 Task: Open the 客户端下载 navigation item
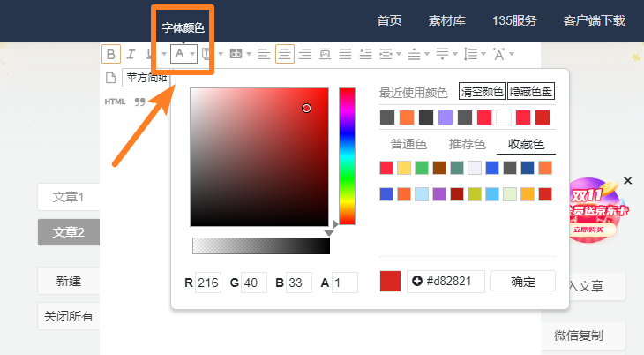(595, 20)
